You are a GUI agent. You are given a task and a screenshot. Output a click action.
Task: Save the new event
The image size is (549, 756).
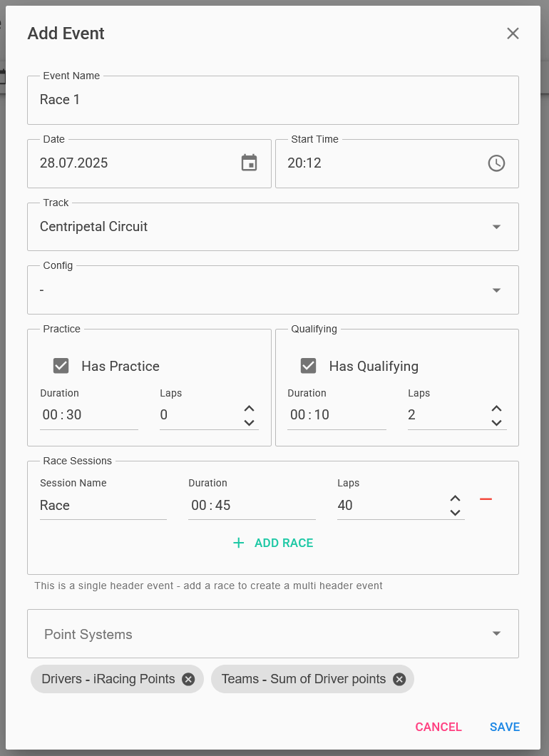505,727
